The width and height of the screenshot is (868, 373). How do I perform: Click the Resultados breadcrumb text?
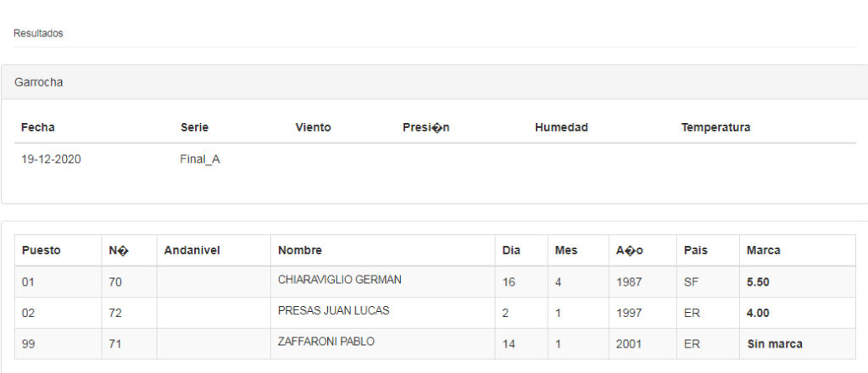click(x=38, y=34)
